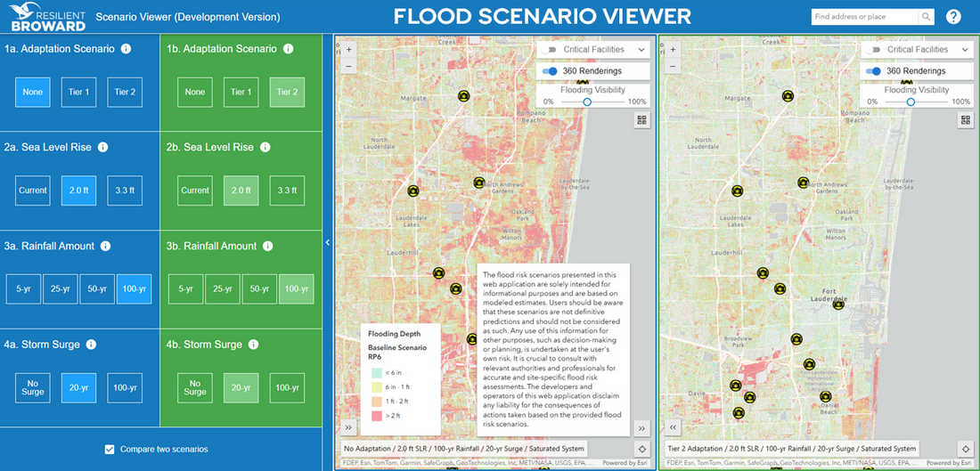Collapse the left map legend panel

[x=348, y=427]
